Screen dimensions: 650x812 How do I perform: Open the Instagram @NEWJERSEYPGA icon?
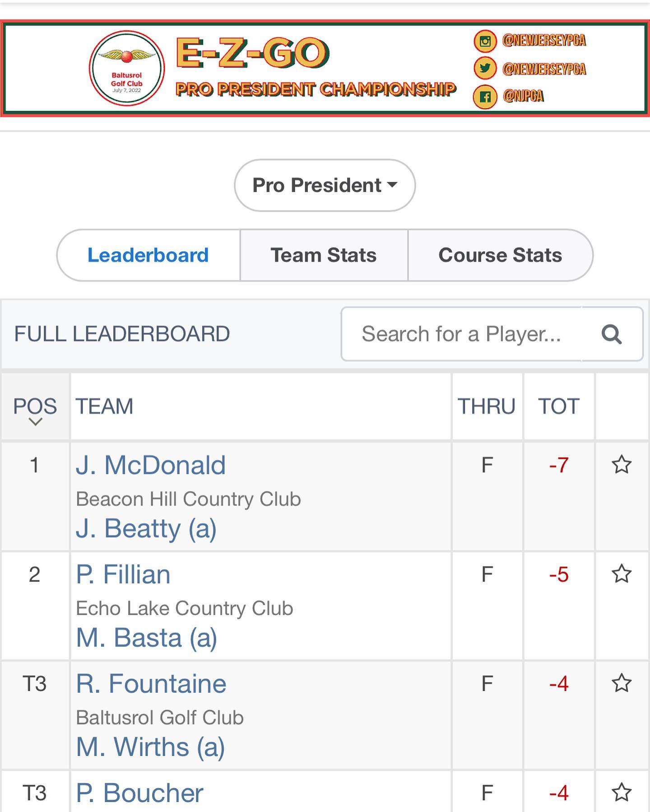tap(485, 42)
